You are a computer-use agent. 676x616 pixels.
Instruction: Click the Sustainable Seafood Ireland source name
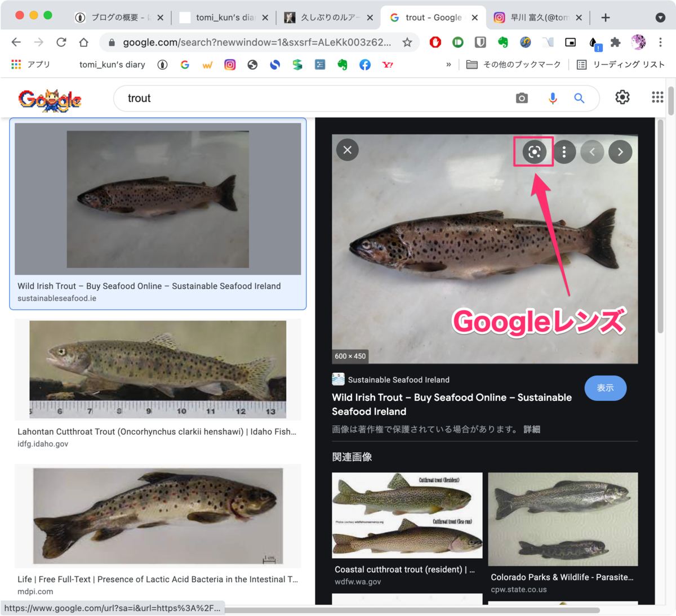pyautogui.click(x=398, y=380)
